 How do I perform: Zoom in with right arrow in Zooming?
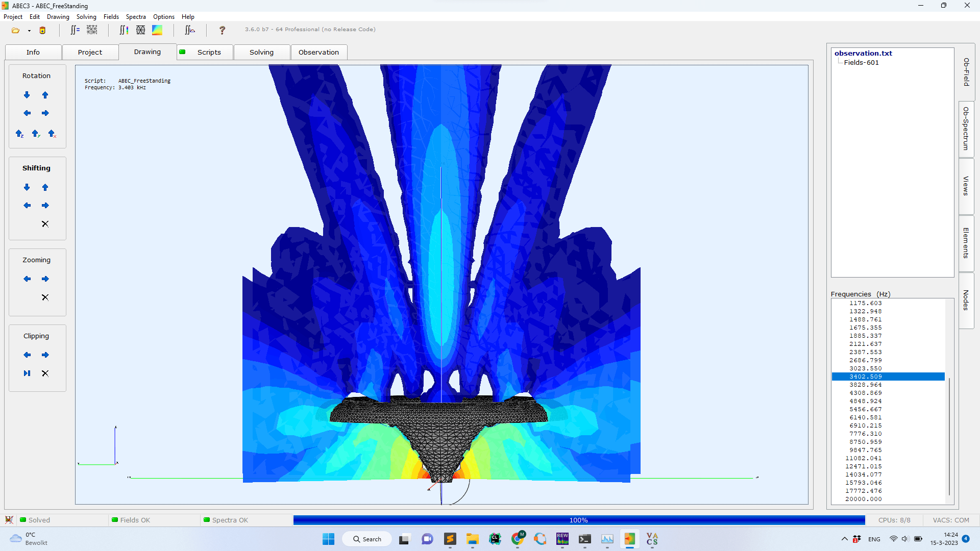[45, 279]
